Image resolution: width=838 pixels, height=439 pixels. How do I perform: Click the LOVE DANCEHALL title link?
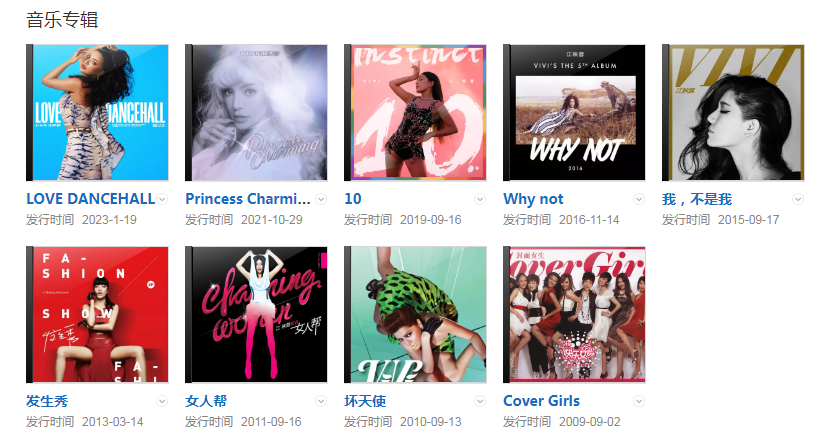coord(90,199)
